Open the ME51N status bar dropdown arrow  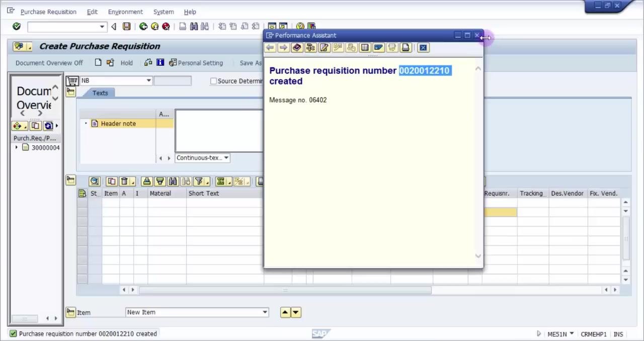tap(572, 334)
